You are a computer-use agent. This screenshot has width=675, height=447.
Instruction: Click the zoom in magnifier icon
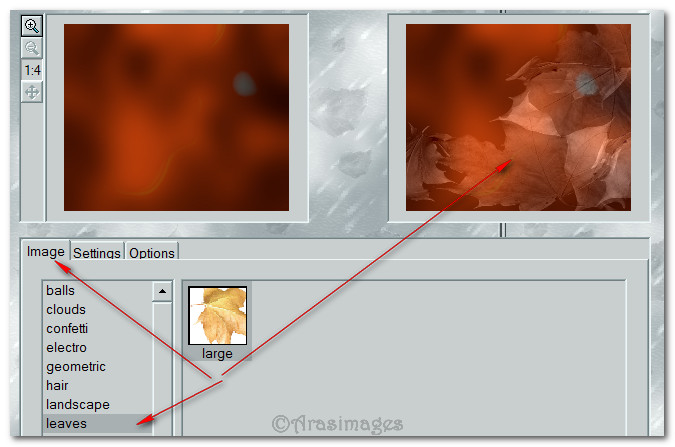[32, 26]
